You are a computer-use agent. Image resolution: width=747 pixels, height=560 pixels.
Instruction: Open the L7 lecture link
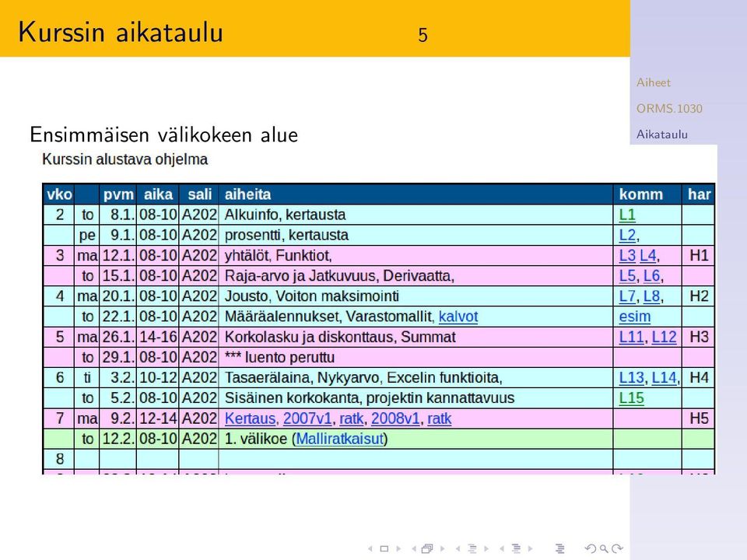[x=627, y=296]
